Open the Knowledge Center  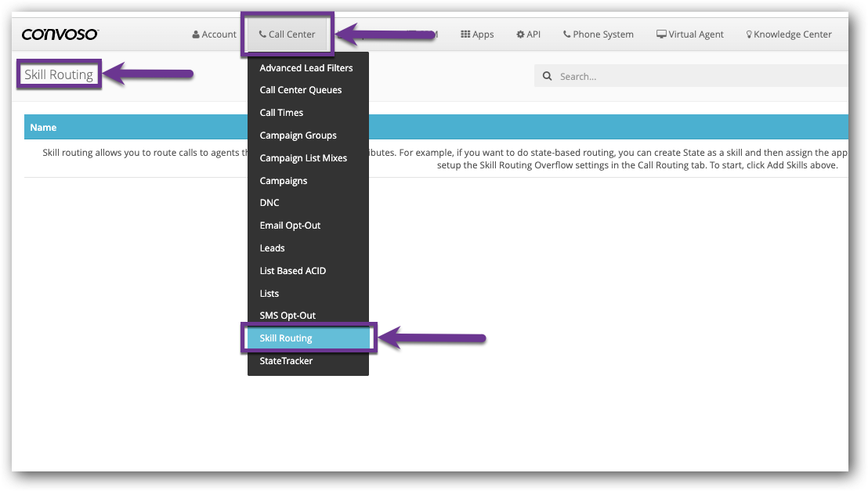pyautogui.click(x=788, y=34)
